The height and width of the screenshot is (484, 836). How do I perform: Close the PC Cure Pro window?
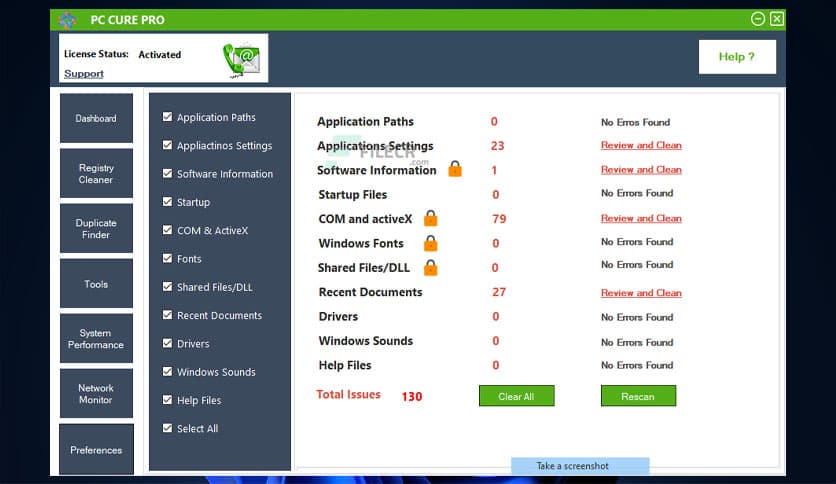coord(777,19)
